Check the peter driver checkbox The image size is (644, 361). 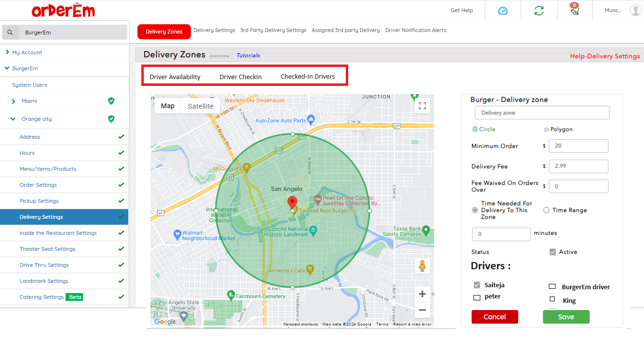[x=477, y=297]
